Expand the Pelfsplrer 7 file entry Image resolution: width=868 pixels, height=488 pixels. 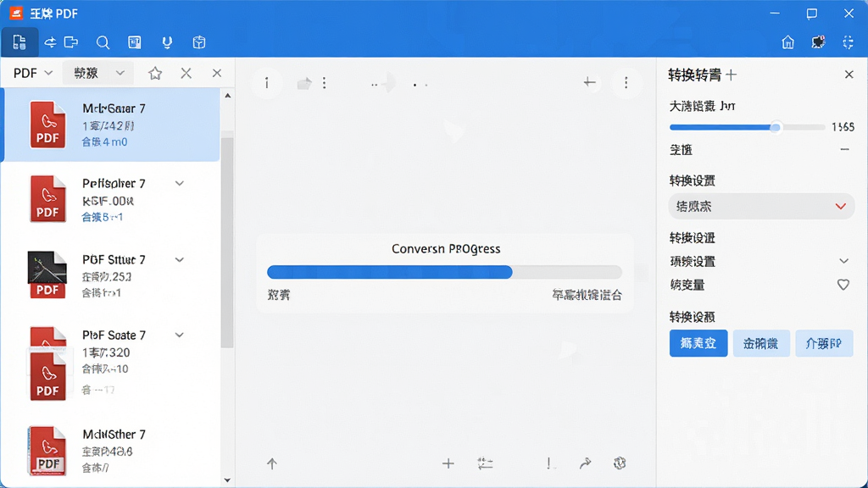pyautogui.click(x=180, y=183)
